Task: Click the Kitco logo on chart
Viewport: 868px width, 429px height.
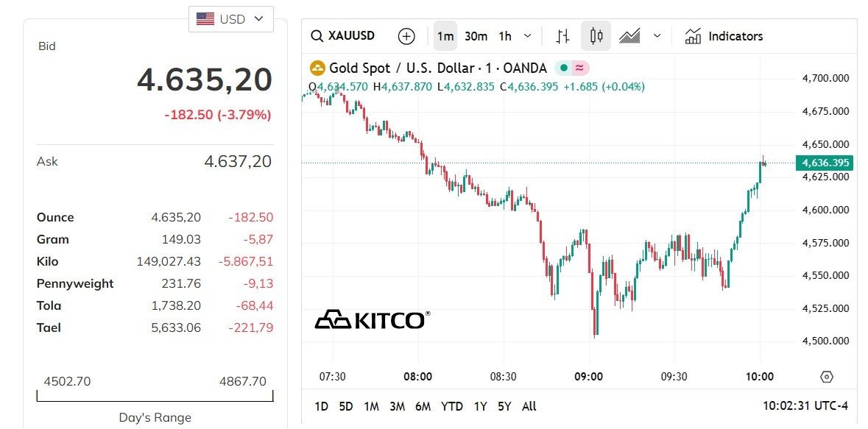Action: pyautogui.click(x=373, y=319)
